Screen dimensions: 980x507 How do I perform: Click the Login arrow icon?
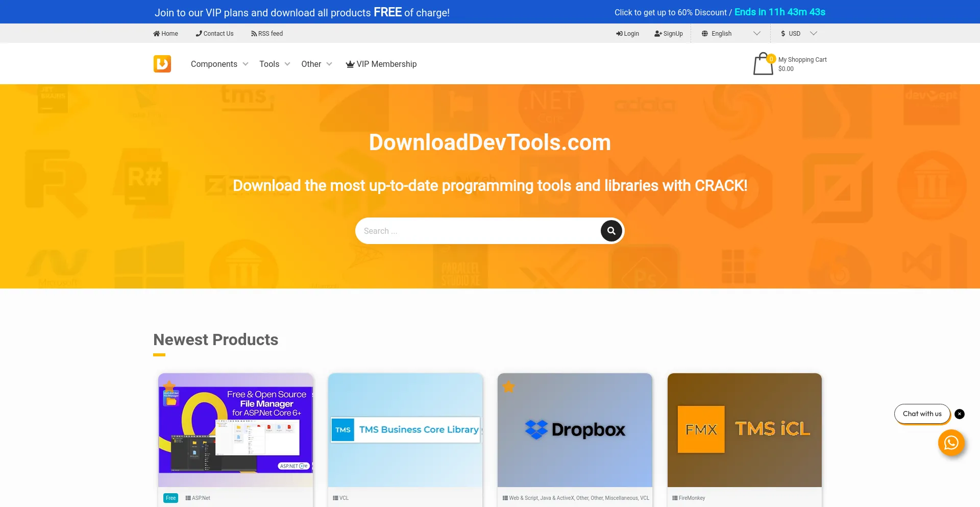[x=619, y=34]
